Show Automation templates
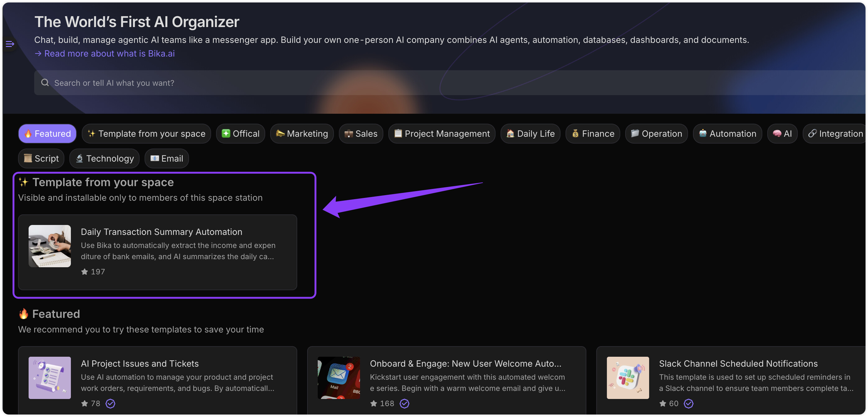This screenshot has width=868, height=417. click(x=727, y=134)
